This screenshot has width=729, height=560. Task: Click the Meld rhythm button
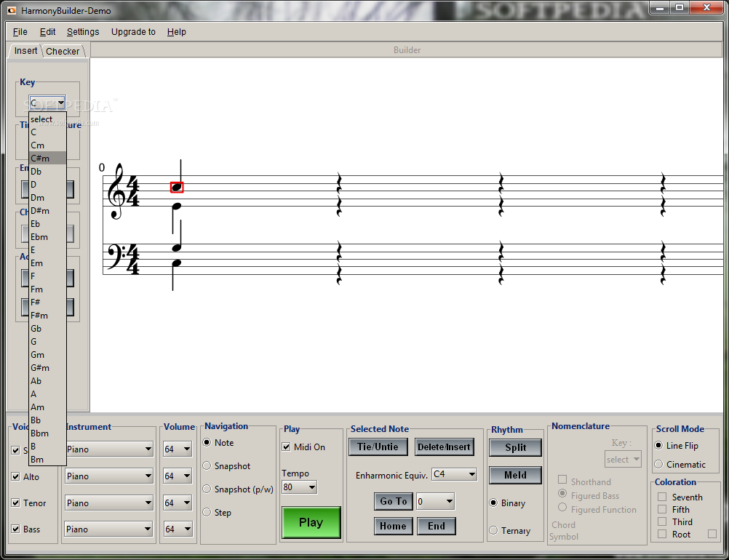[x=516, y=475]
